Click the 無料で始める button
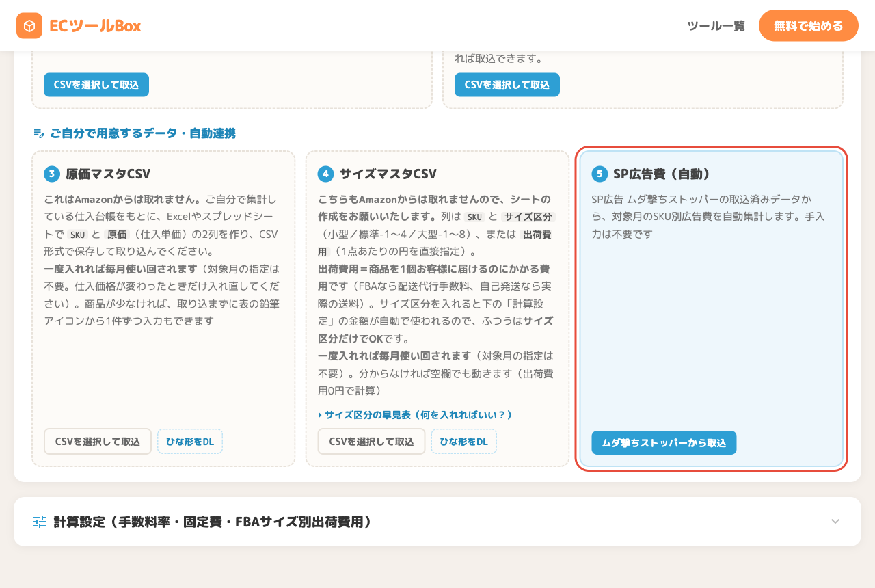Image resolution: width=875 pixels, height=588 pixels. tap(809, 26)
